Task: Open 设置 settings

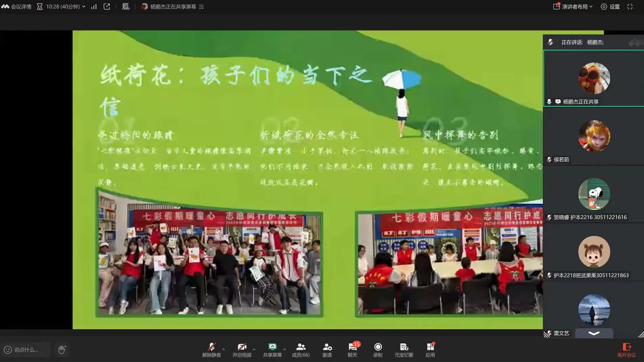Action: click(610, 7)
